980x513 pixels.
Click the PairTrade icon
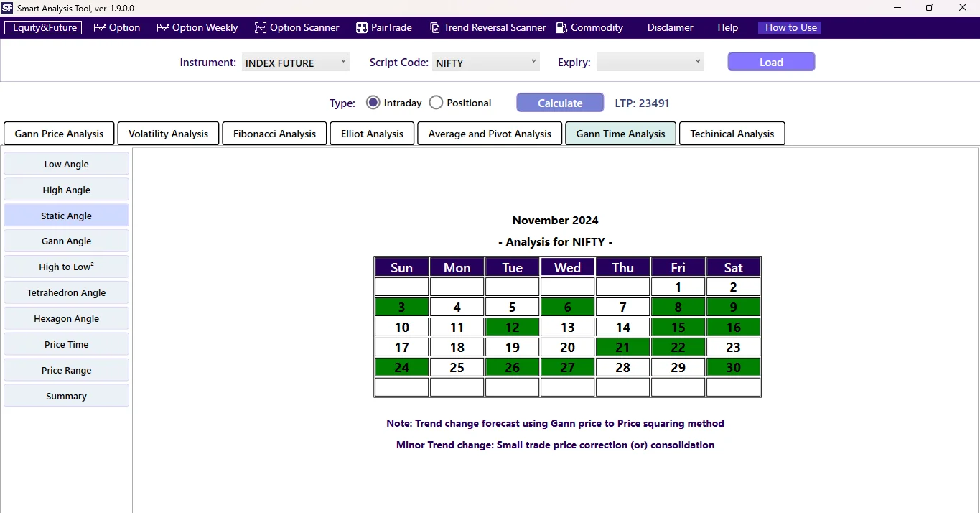click(361, 27)
